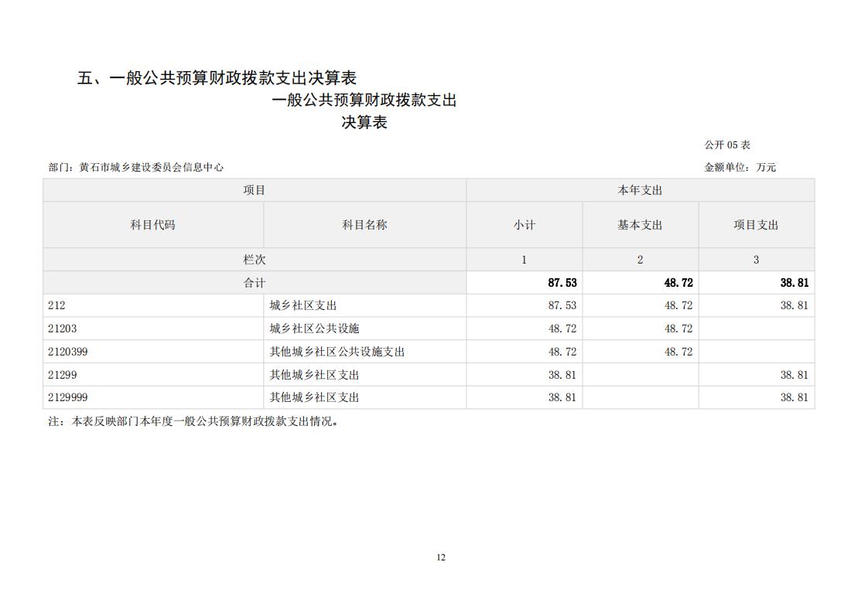868x613 pixels.
Task: Select the 本年支出 header cell
Action: (x=640, y=190)
